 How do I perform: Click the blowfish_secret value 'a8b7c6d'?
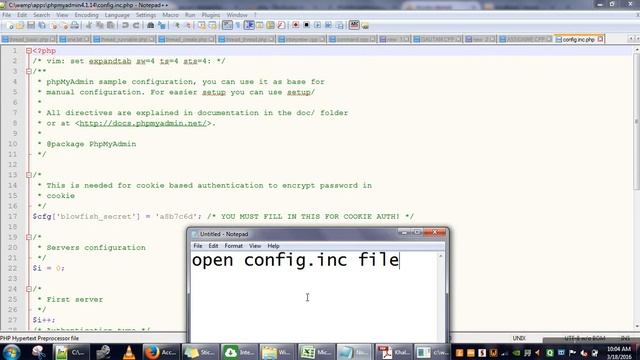(176, 216)
